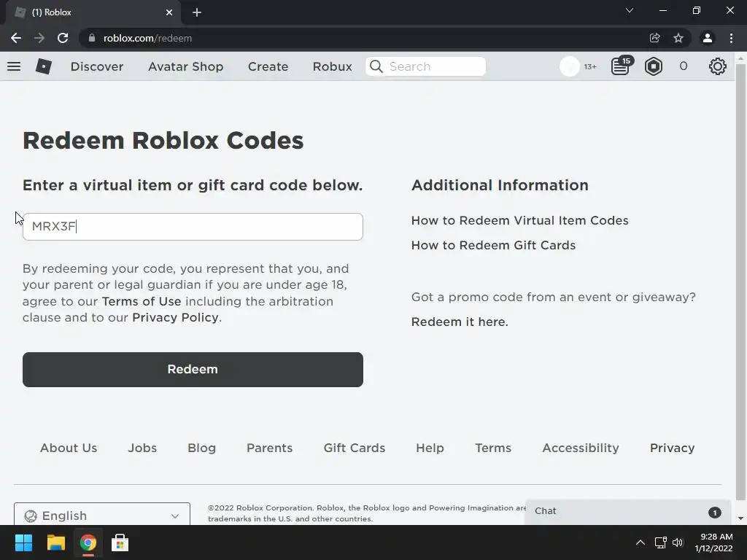Open How to Redeem Gift Cards
Image resolution: width=747 pixels, height=560 pixels.
[493, 245]
